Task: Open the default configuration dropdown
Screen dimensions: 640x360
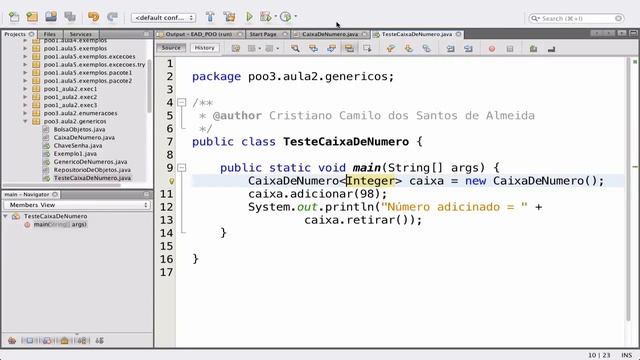Action: (163, 18)
